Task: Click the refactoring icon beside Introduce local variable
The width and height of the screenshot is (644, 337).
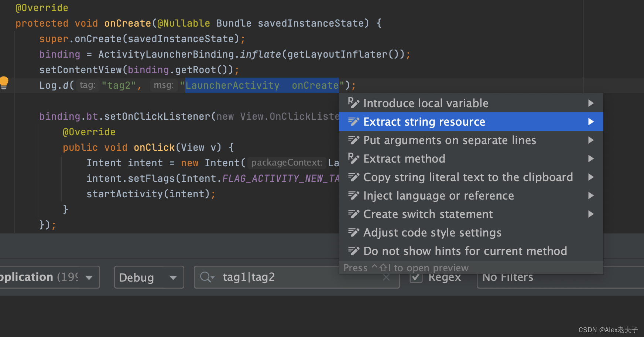Action: tap(353, 103)
